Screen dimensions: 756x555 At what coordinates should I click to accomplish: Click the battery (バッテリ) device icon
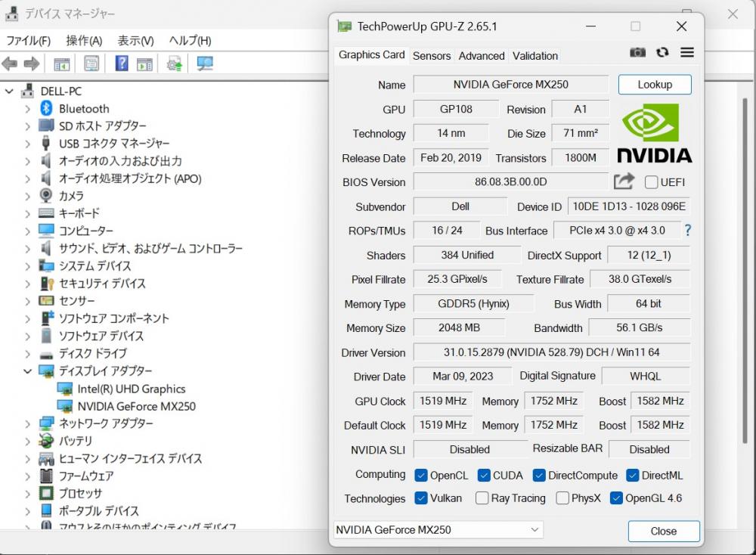[x=46, y=440]
